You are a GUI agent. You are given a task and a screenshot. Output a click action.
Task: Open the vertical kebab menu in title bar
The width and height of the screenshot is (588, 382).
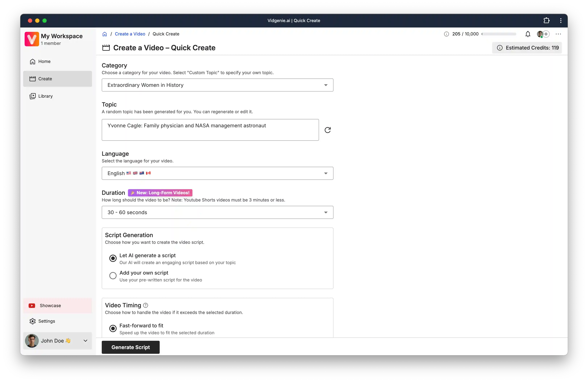[x=561, y=20]
